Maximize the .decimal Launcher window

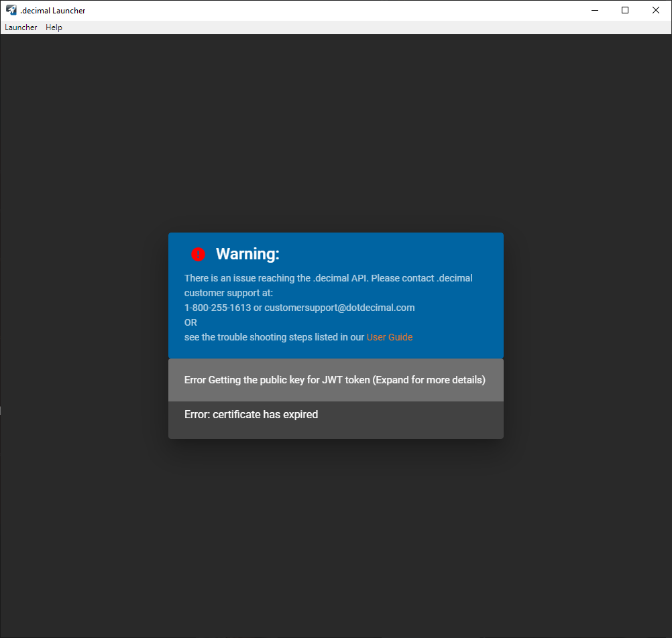tap(625, 10)
